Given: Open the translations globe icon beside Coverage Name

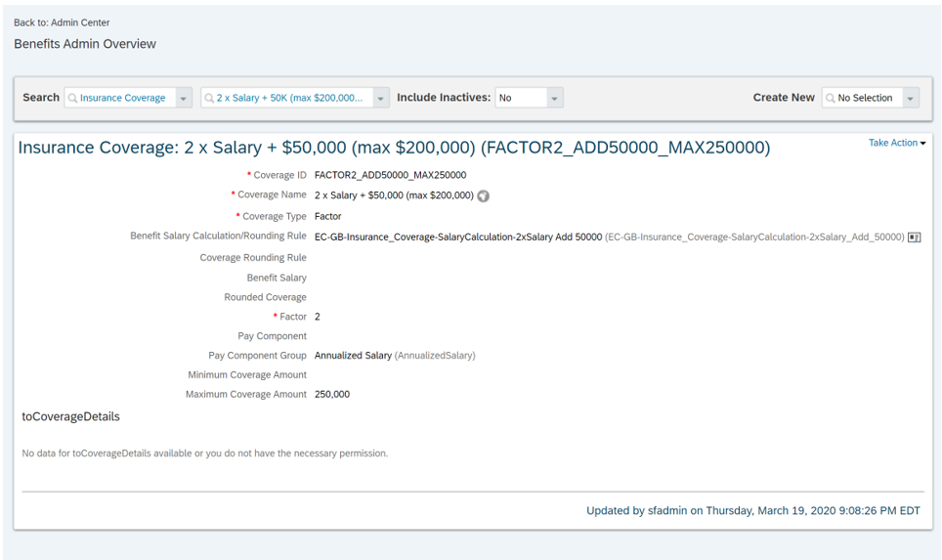Looking at the screenshot, I should tap(483, 195).
